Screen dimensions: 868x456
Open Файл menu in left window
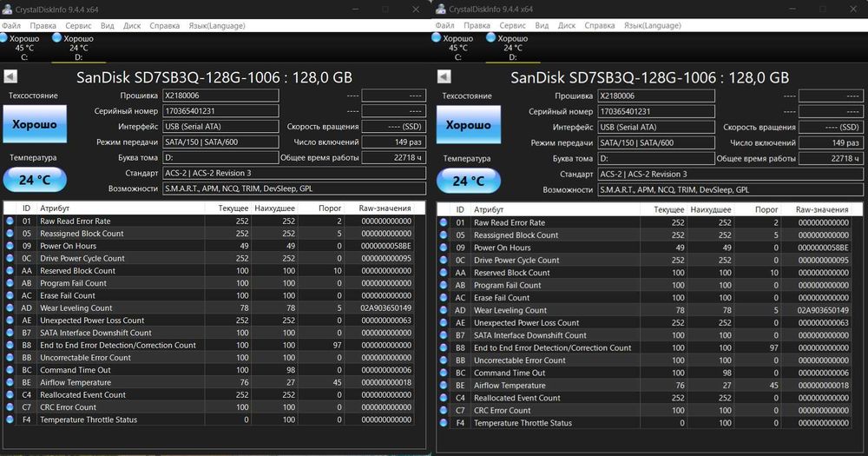point(11,25)
